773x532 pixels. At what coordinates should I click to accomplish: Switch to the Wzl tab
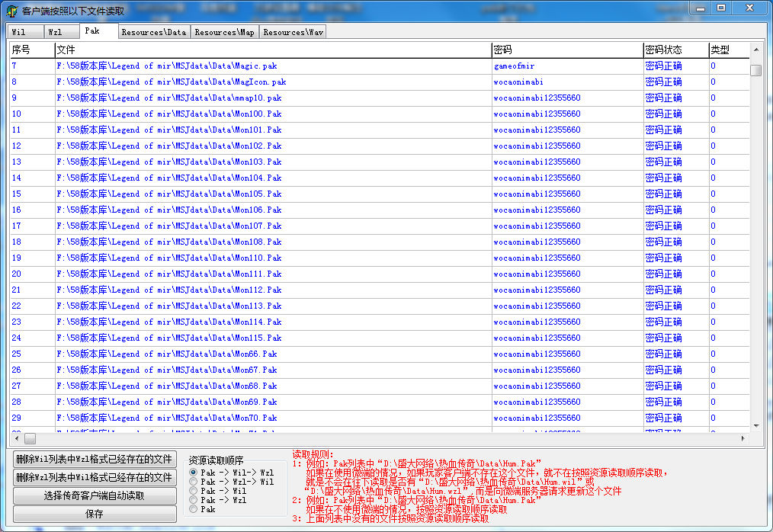click(62, 31)
